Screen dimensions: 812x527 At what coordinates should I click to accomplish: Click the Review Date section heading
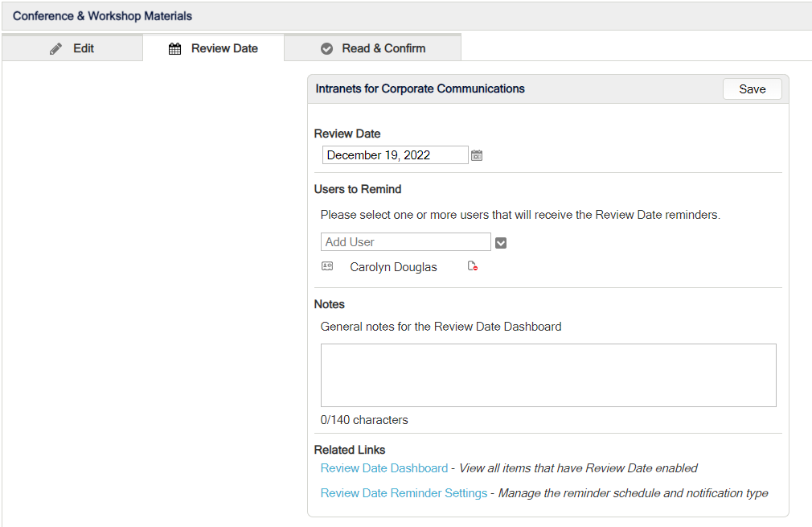[x=347, y=134]
